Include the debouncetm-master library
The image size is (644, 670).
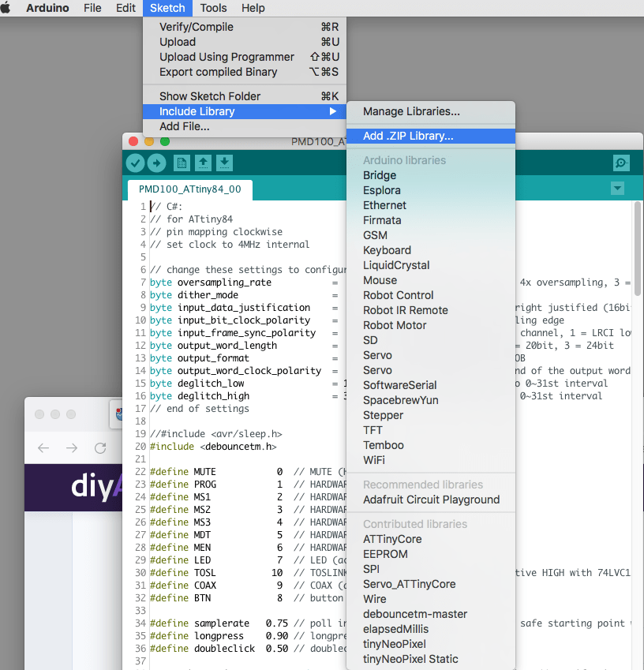pyautogui.click(x=431, y=614)
